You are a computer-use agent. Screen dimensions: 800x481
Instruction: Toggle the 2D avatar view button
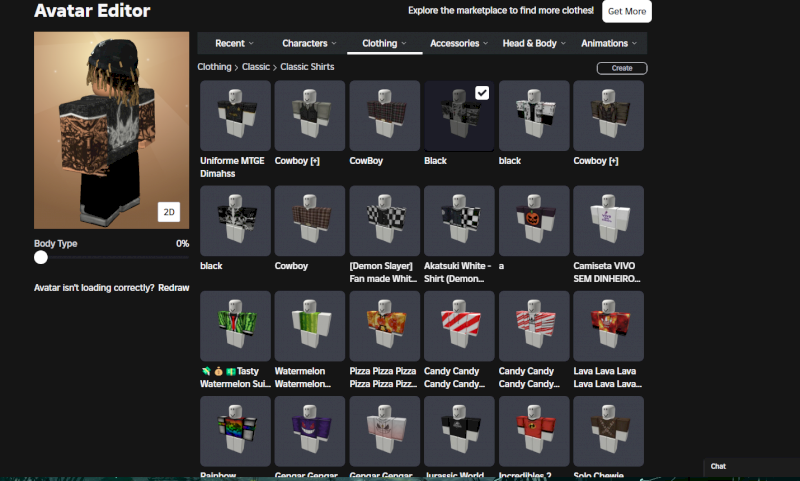point(169,212)
